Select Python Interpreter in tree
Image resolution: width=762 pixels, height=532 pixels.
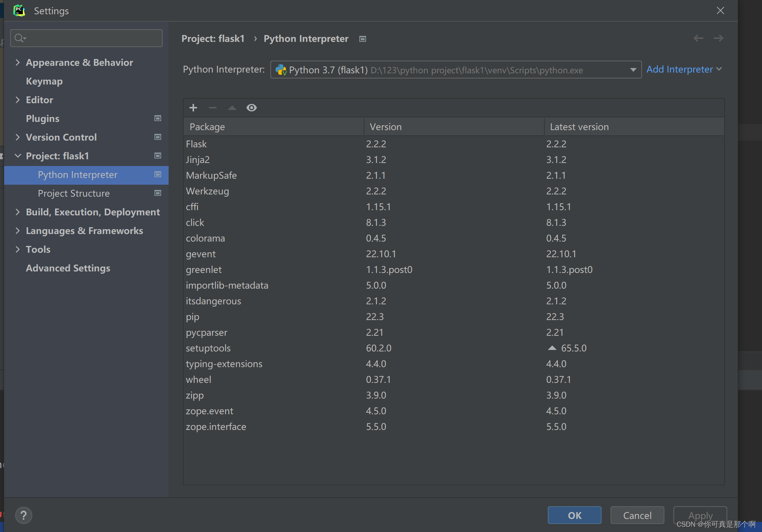click(86, 175)
